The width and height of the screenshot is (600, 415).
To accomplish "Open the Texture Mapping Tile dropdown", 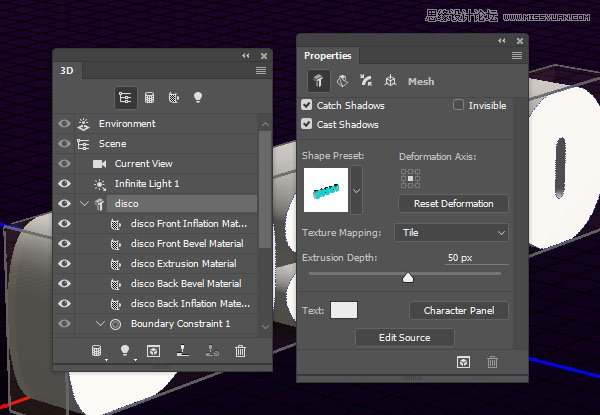I will 452,233.
